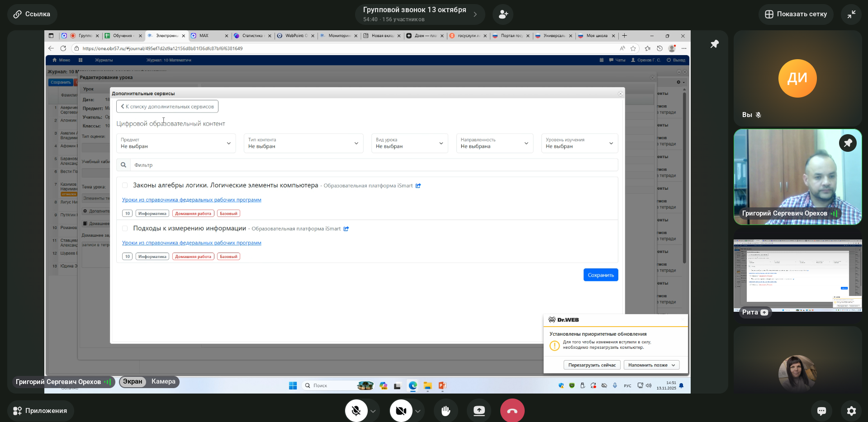Viewport: 868px width, 422px height.
Task: Click the Ссылка button
Action: [32, 14]
